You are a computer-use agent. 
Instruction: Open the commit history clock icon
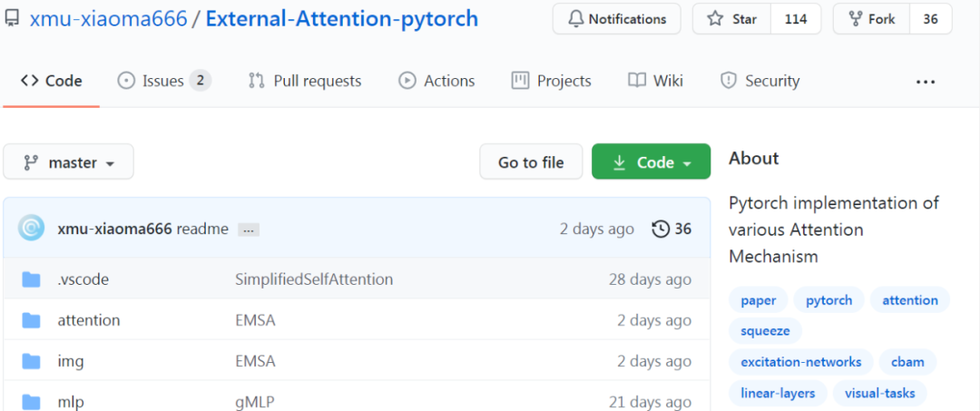tap(661, 230)
